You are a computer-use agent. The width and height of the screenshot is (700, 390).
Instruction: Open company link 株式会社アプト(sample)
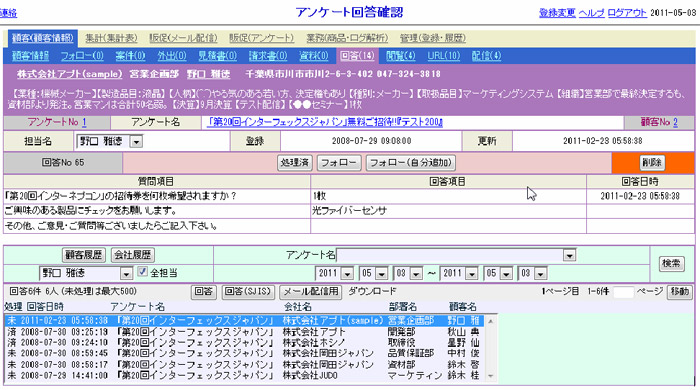(x=70, y=74)
